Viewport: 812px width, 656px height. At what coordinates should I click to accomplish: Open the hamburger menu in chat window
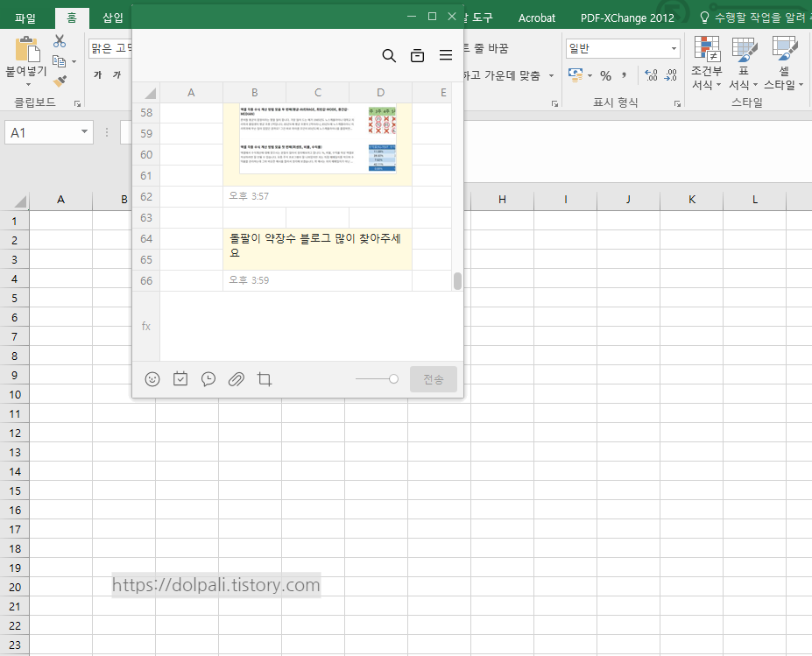pos(446,55)
